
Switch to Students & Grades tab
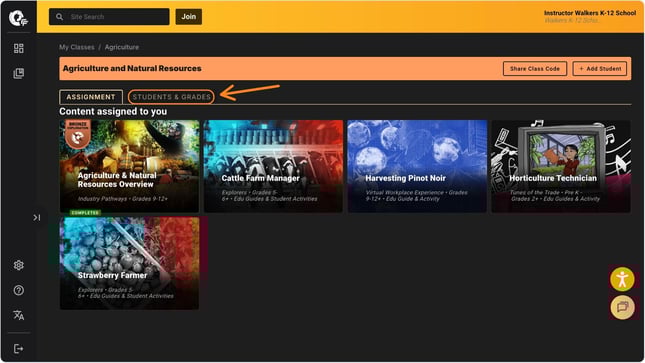(171, 97)
